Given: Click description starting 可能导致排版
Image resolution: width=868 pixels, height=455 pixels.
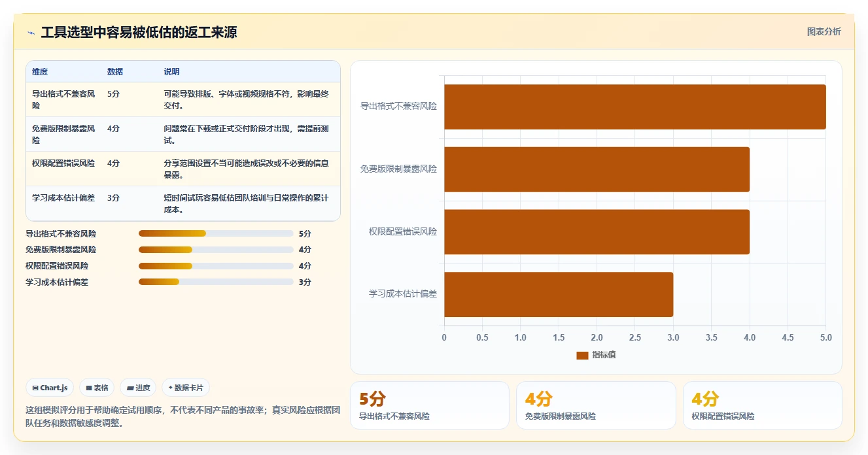Looking at the screenshot, I should point(247,99).
